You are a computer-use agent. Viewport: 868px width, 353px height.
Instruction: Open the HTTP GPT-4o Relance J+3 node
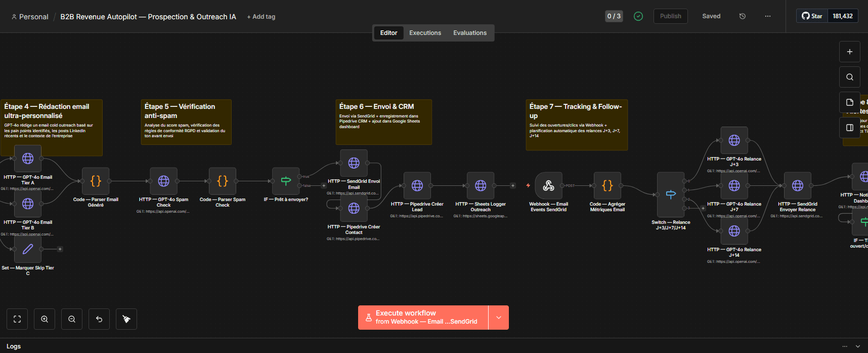pyautogui.click(x=734, y=140)
